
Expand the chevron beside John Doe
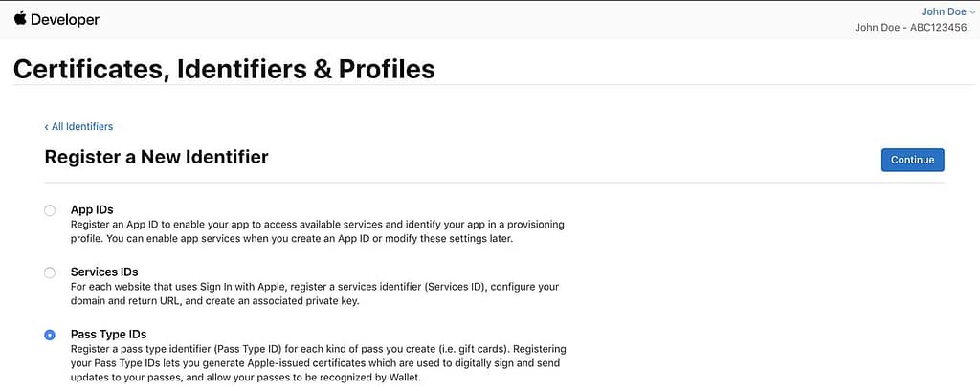point(971,12)
